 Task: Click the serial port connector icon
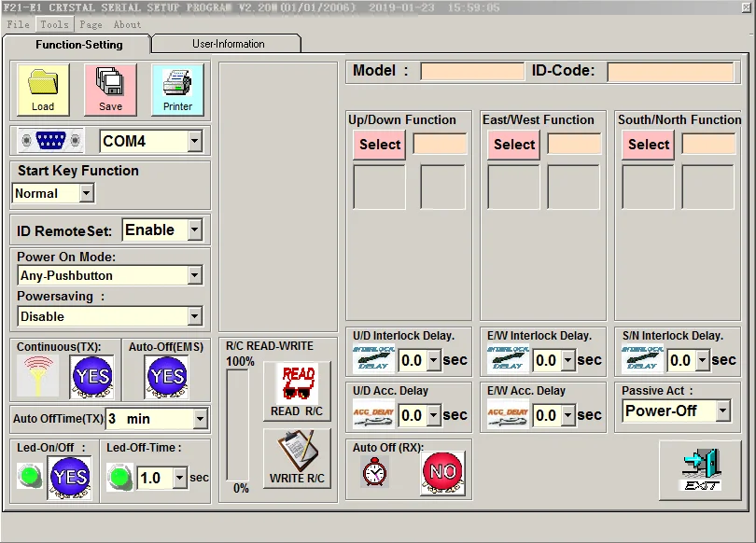tap(50, 141)
